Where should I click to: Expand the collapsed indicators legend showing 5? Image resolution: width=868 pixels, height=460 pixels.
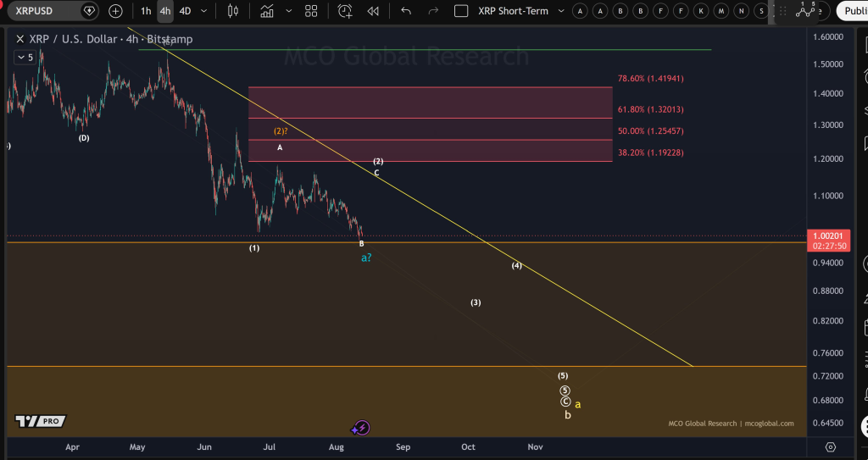click(x=25, y=57)
